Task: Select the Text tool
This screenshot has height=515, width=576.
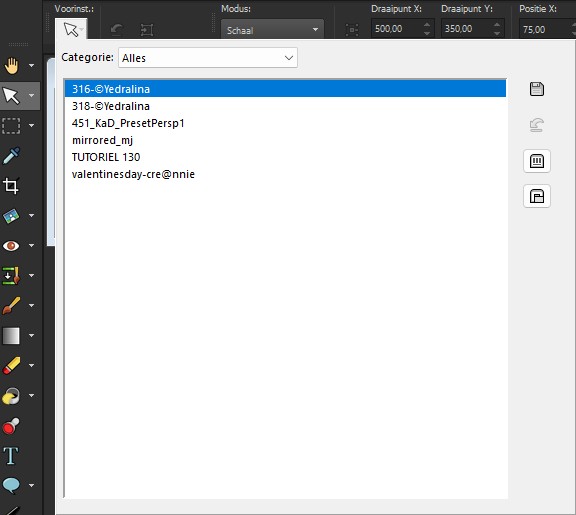Action: [11, 455]
